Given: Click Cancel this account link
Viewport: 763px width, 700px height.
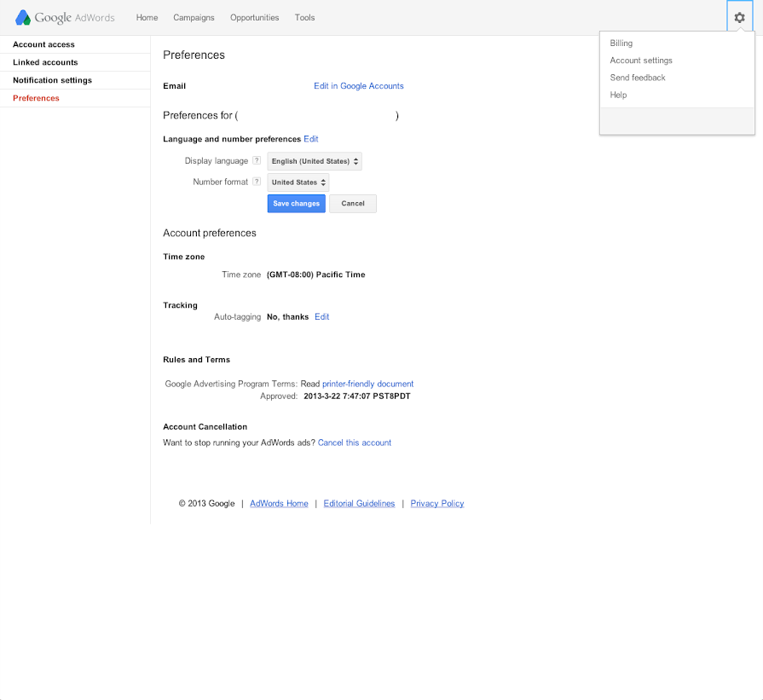Looking at the screenshot, I should point(355,443).
